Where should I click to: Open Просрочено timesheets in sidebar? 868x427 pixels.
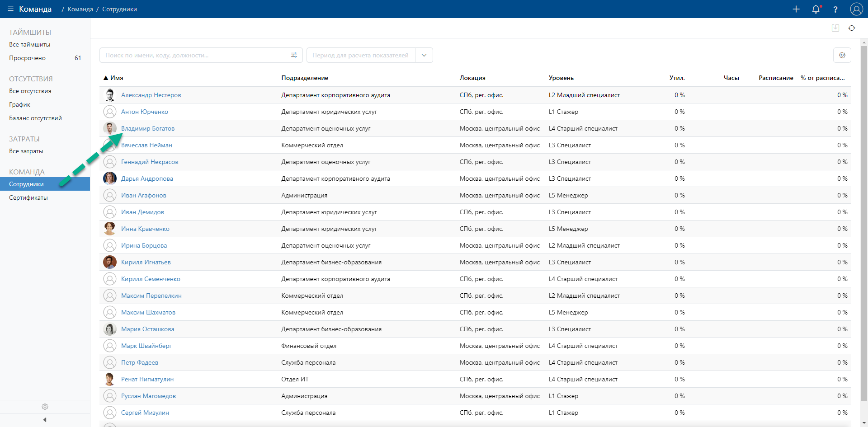tap(28, 58)
